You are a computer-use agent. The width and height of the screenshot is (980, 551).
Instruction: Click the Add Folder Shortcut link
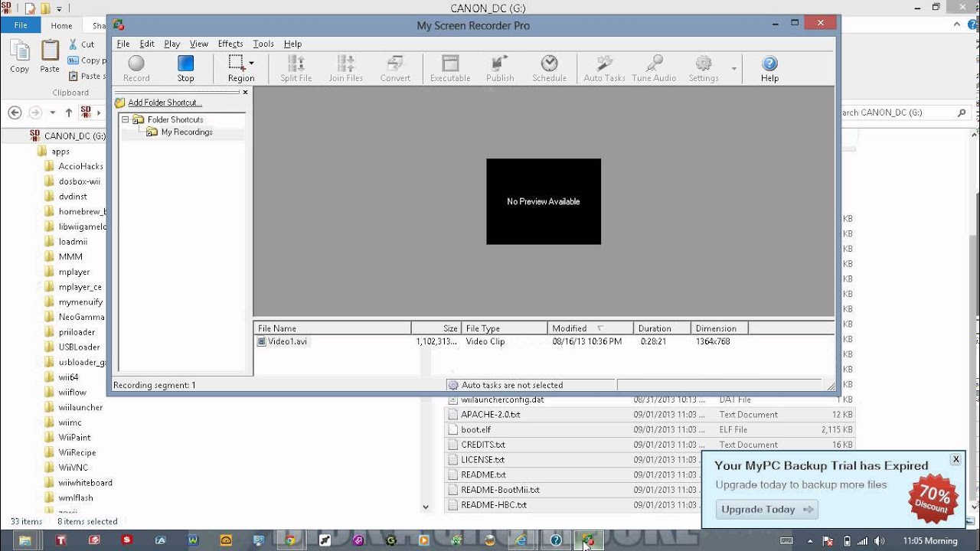coord(165,103)
